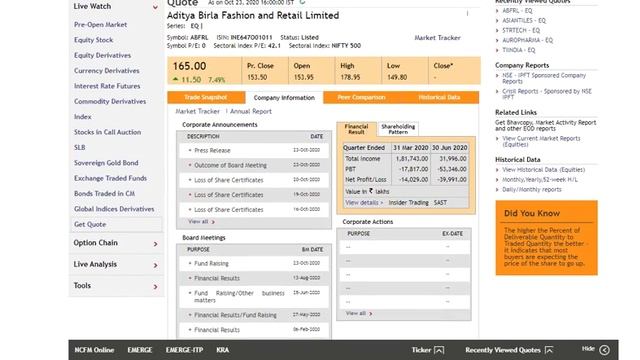The height and width of the screenshot is (360, 640).
Task: View all corporate actions
Action: point(359,313)
